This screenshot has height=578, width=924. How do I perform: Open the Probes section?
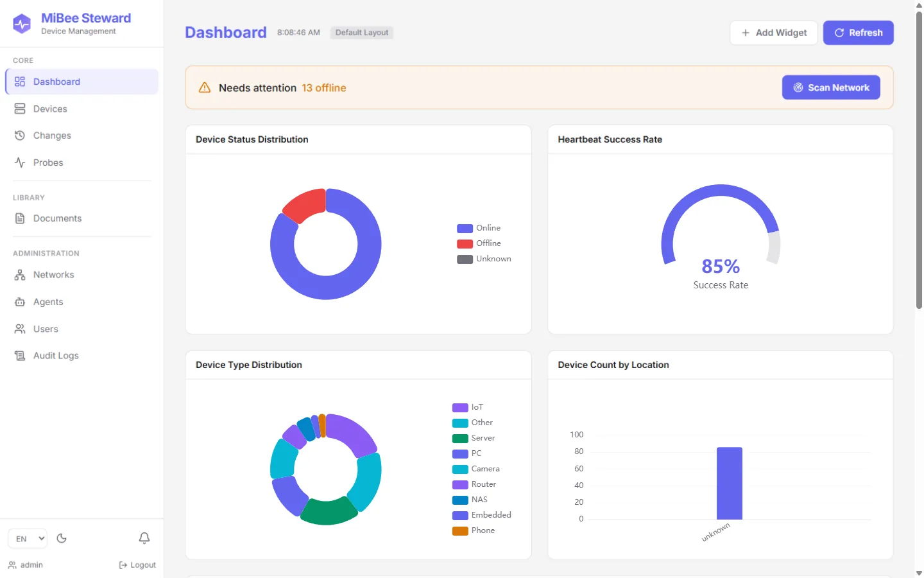coord(81,162)
